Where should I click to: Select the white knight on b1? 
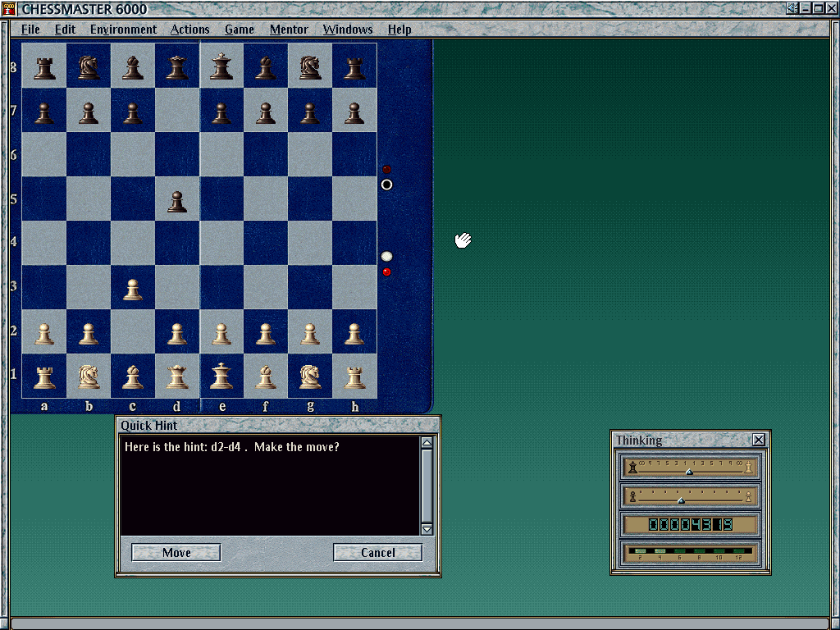pos(89,377)
